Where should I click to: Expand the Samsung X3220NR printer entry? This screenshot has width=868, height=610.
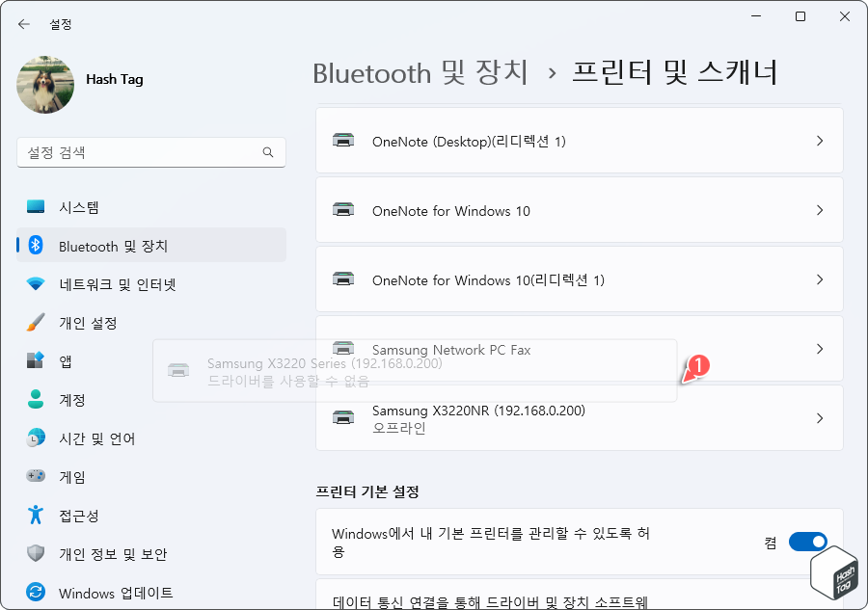820,417
